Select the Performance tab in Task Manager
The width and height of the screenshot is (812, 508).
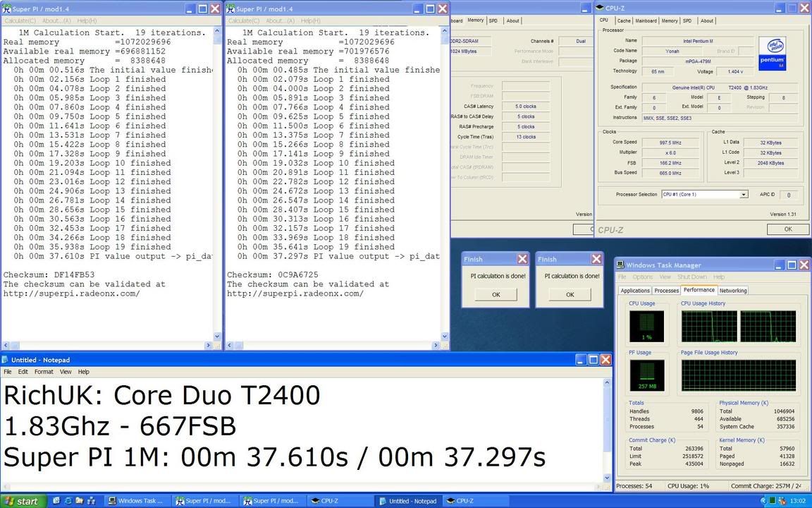699,290
